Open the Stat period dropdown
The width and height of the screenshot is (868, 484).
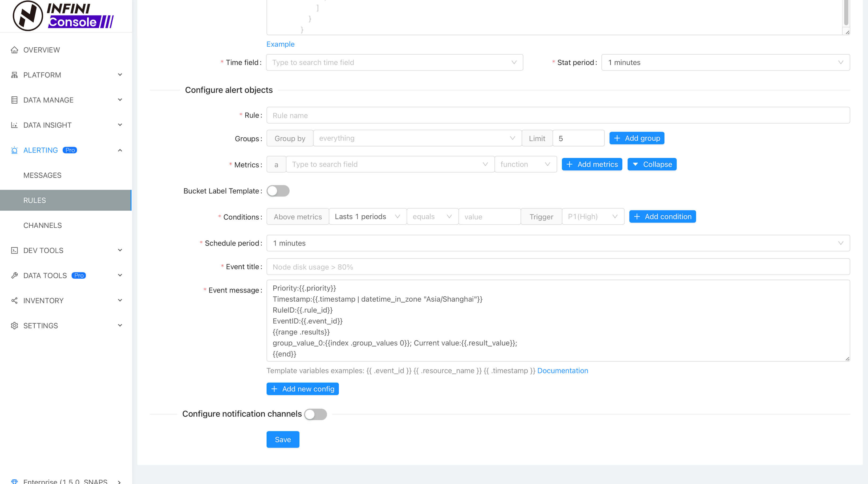click(725, 62)
